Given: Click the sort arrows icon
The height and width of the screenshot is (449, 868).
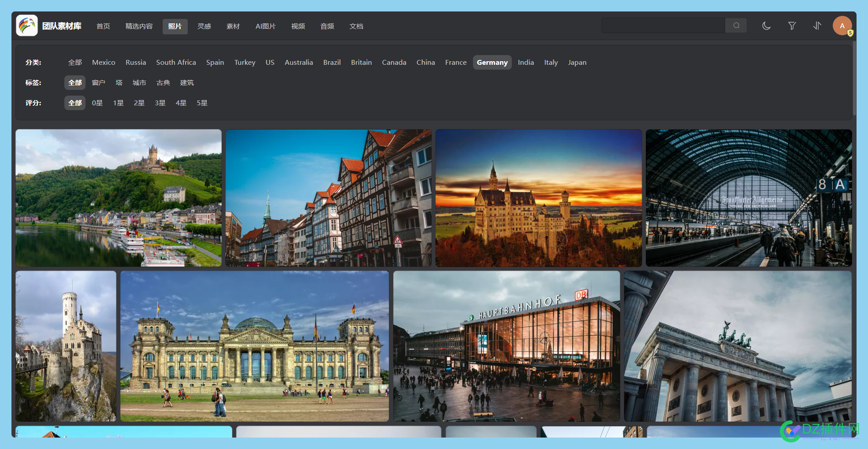Looking at the screenshot, I should pos(817,26).
